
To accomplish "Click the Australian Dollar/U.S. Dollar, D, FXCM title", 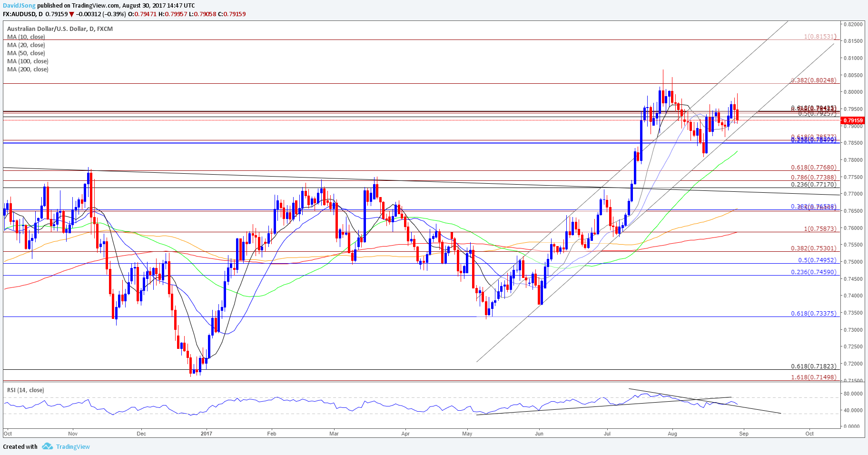I will coord(60,29).
